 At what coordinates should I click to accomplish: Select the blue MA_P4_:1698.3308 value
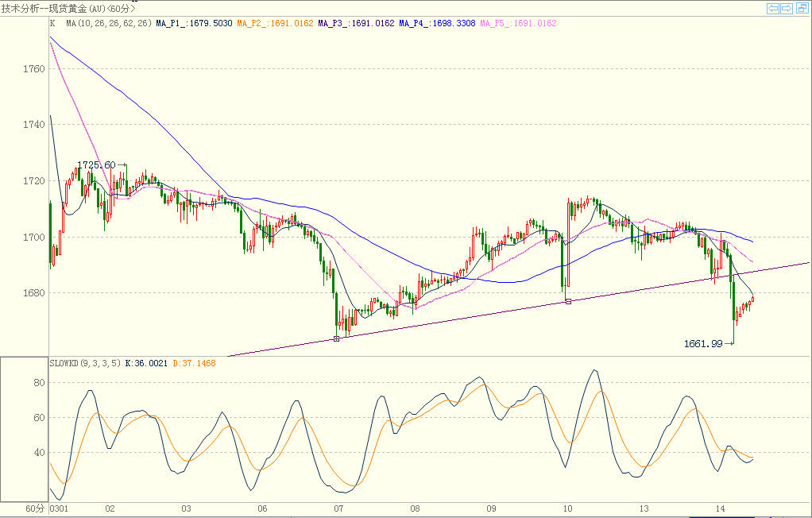tap(437, 23)
